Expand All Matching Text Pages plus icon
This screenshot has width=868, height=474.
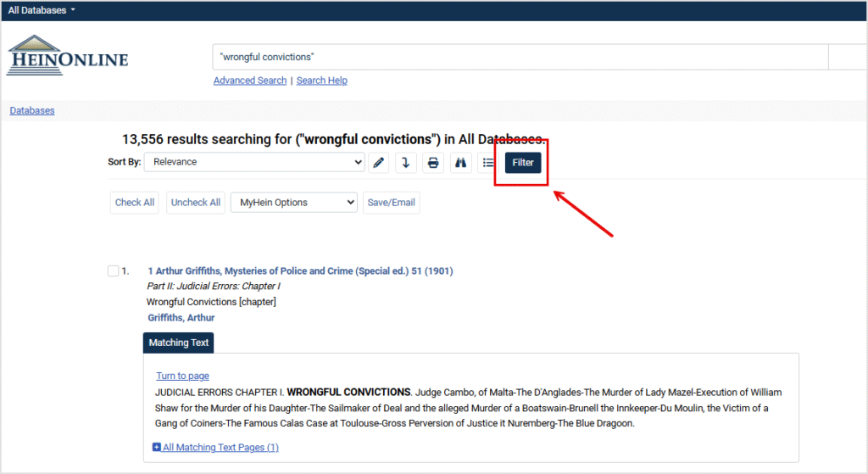click(x=157, y=447)
